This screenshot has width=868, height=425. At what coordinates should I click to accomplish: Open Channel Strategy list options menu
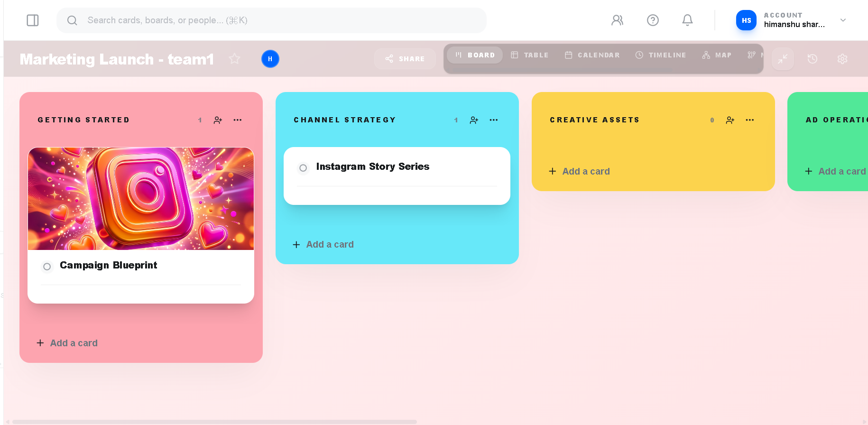(x=494, y=120)
